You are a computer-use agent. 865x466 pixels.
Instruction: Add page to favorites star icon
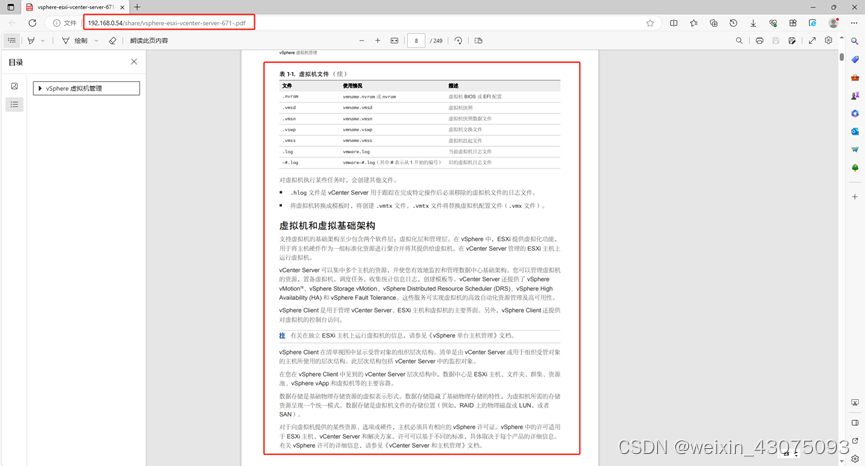650,23
